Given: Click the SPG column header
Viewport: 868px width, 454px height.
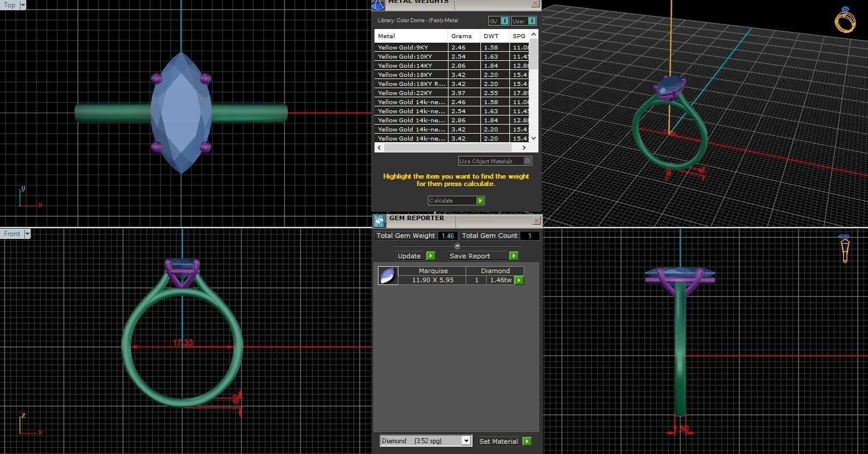Looking at the screenshot, I should coord(519,36).
